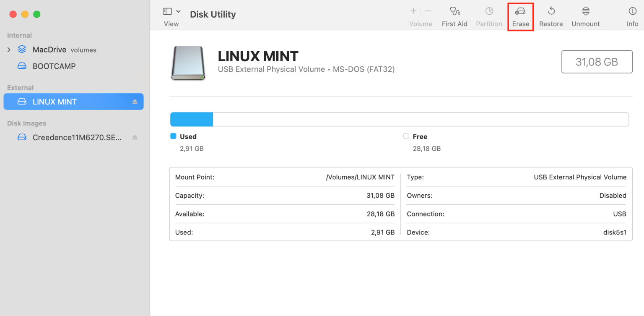The image size is (644, 316).
Task: Unmount the LINUX MINT volume
Action: (585, 15)
